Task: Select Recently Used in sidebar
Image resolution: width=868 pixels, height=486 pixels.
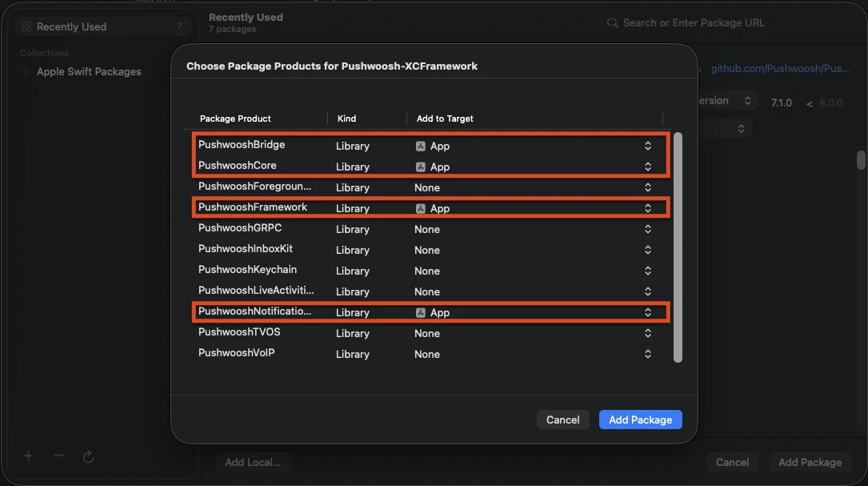Action: tap(102, 26)
